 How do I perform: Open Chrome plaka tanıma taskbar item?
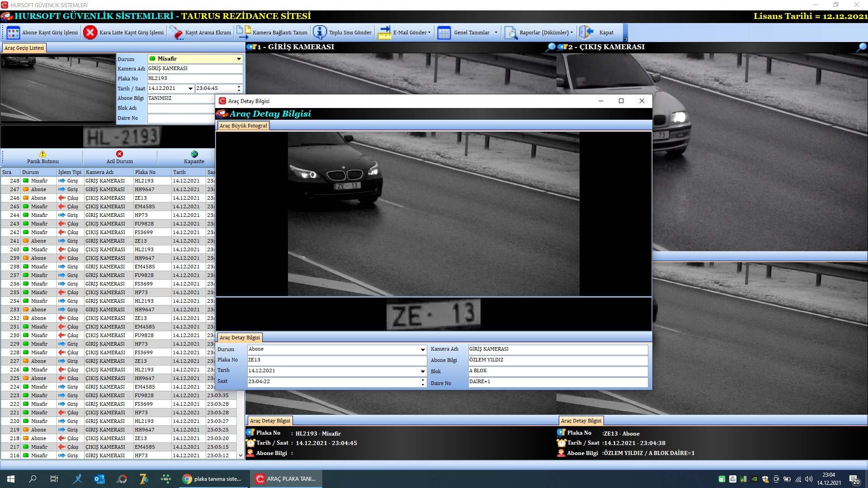(212, 479)
